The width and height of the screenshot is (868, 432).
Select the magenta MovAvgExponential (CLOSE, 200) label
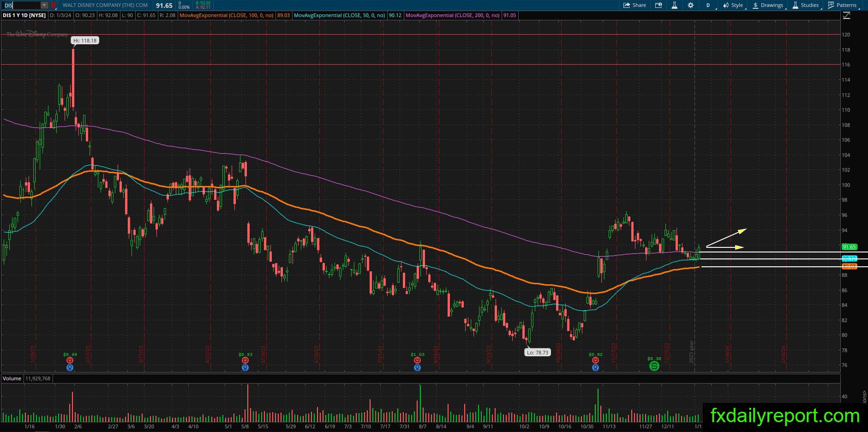(453, 15)
